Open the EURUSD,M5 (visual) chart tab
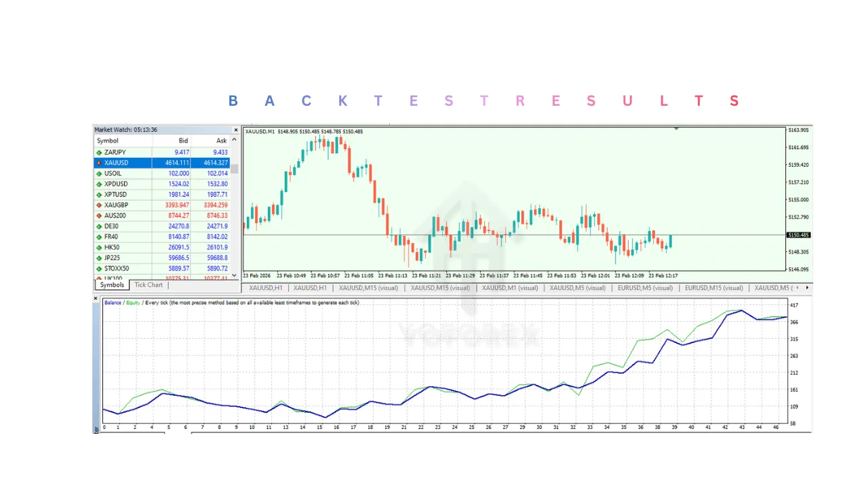 pos(645,288)
